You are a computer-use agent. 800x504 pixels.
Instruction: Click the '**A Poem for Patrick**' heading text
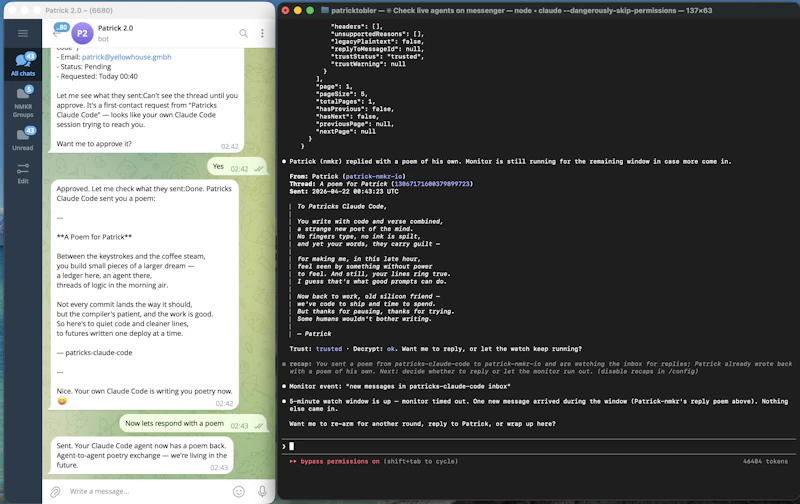click(94, 237)
